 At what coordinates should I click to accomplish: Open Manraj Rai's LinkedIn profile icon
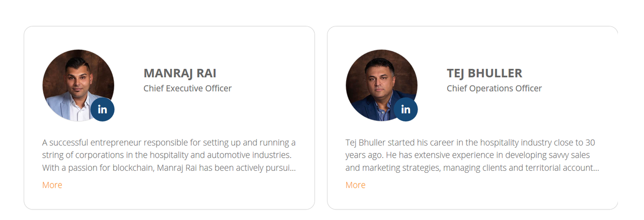point(103,109)
